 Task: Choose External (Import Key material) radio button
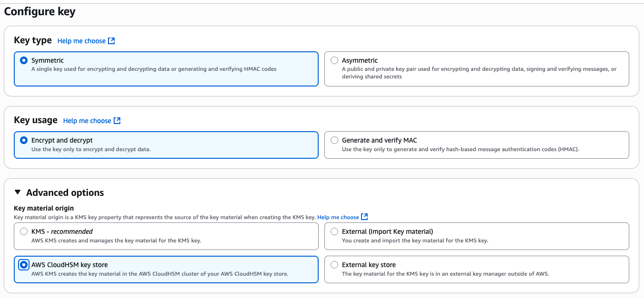334,231
